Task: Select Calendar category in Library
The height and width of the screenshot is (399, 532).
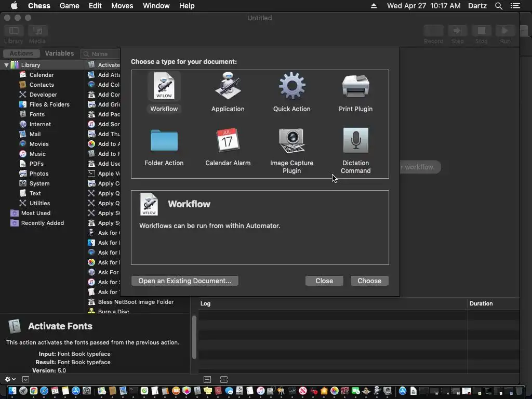Action: pos(42,75)
